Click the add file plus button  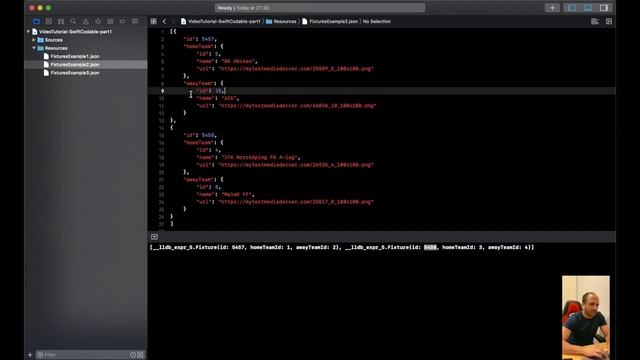[30, 355]
